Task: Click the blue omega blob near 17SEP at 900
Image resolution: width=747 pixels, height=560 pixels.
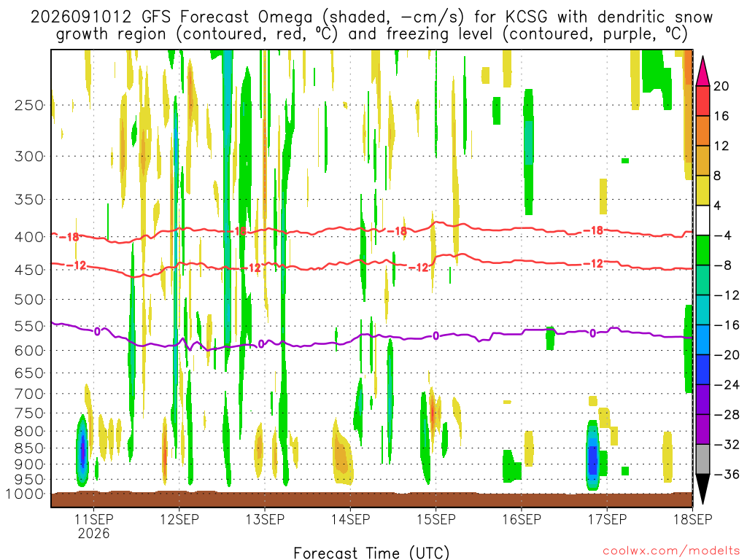Action: 592,456
